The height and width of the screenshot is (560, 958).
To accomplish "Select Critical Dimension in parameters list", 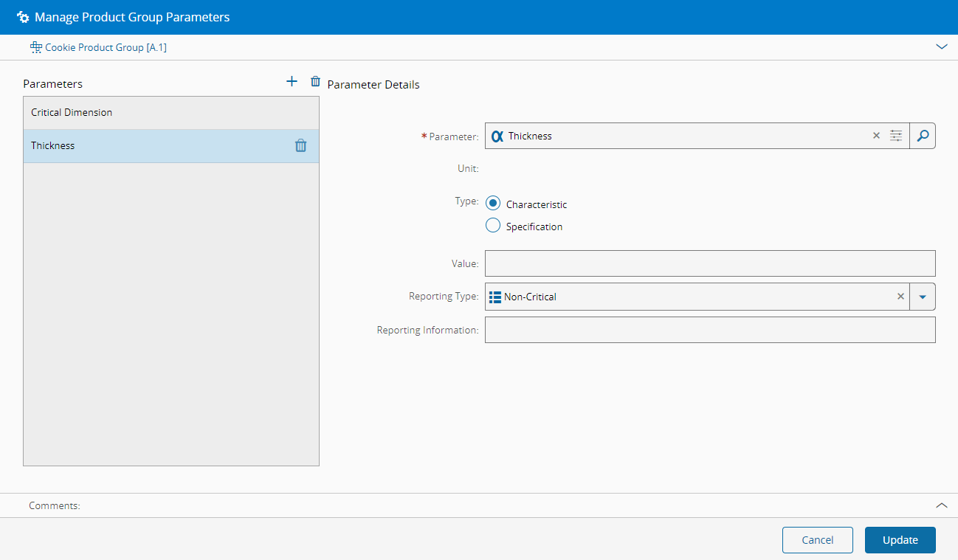I will tap(72, 113).
